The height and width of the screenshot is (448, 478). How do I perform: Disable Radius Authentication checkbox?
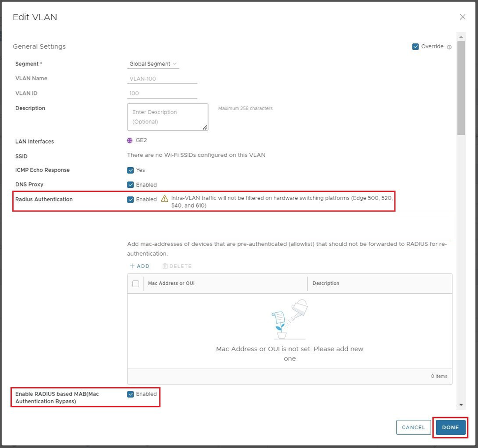point(130,200)
